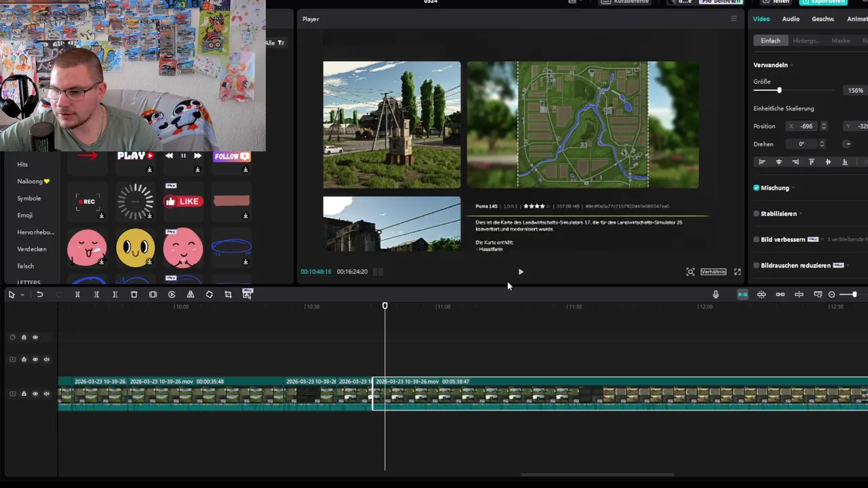This screenshot has height=488, width=868.
Task: Select the pointer selection tool
Action: point(12,295)
